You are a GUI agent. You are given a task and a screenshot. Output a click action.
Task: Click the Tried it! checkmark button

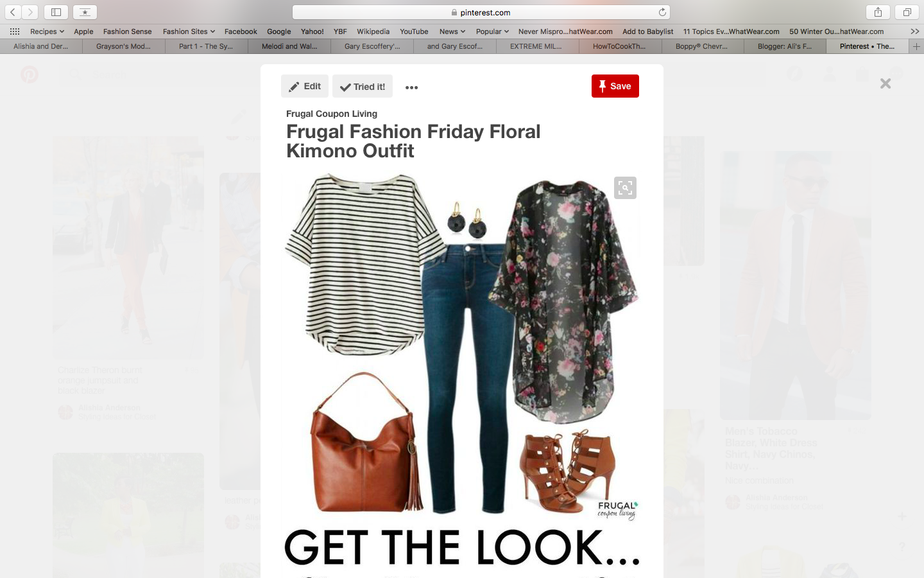click(363, 86)
